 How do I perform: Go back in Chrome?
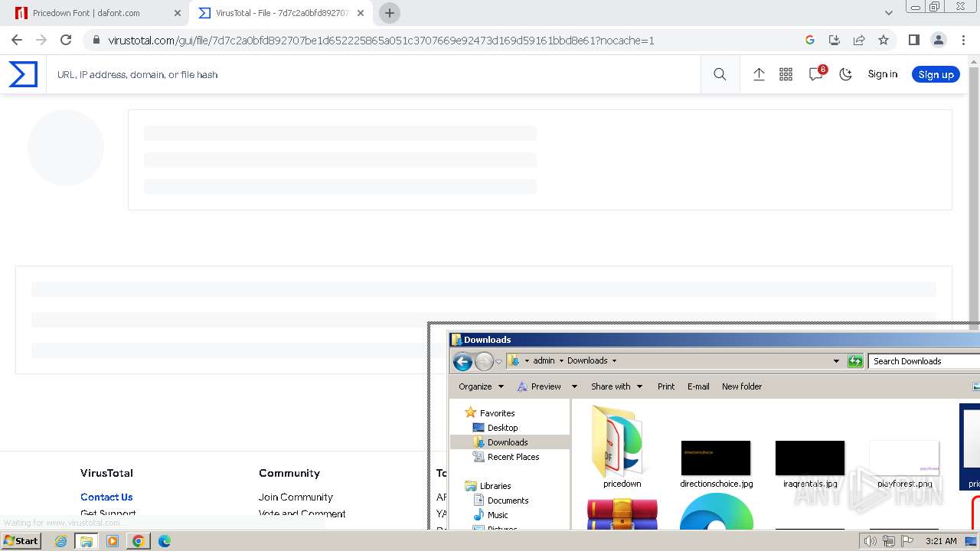point(17,40)
